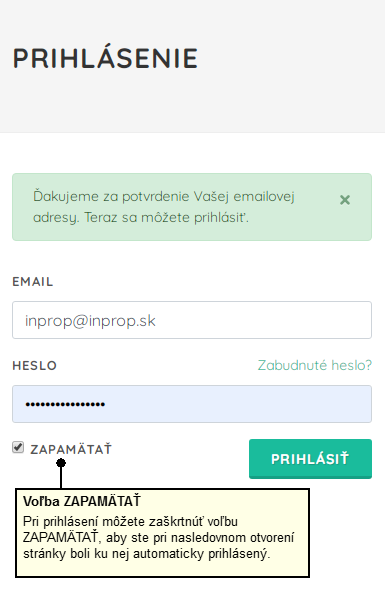Click the masked password dots
The image size is (385, 591).
coord(65,405)
